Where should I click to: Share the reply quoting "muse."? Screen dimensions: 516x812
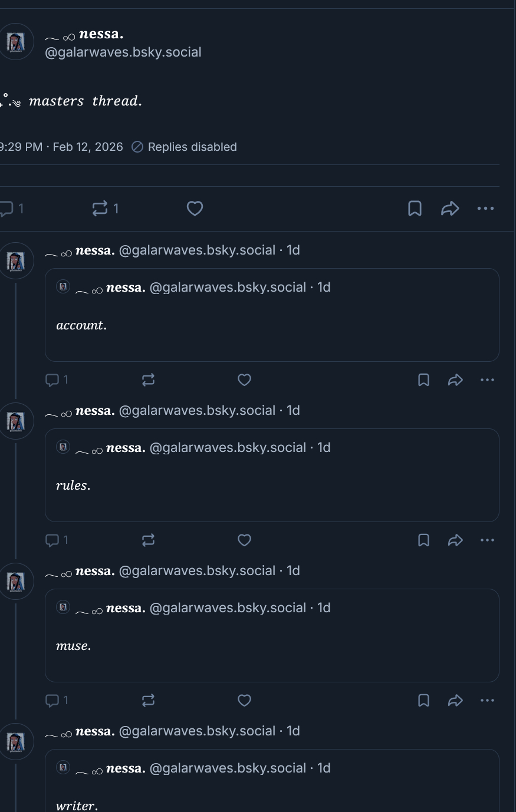455,701
